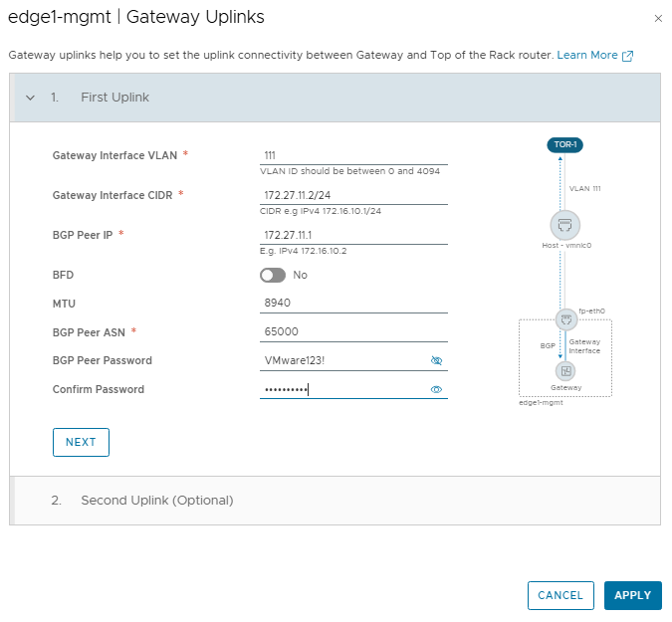Click the Host vmnic0 icon in diagram
The image size is (672, 622).
(564, 224)
